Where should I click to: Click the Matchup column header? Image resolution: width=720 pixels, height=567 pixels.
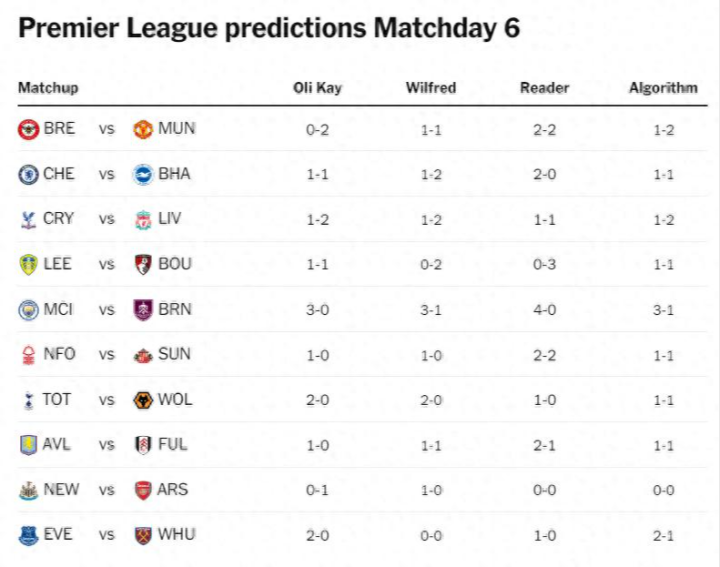pyautogui.click(x=48, y=88)
